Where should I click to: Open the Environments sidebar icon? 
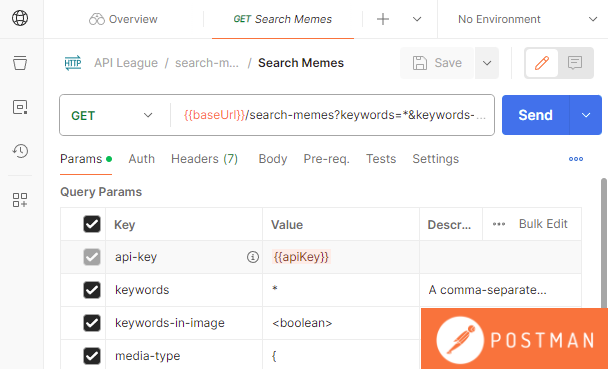(x=20, y=107)
